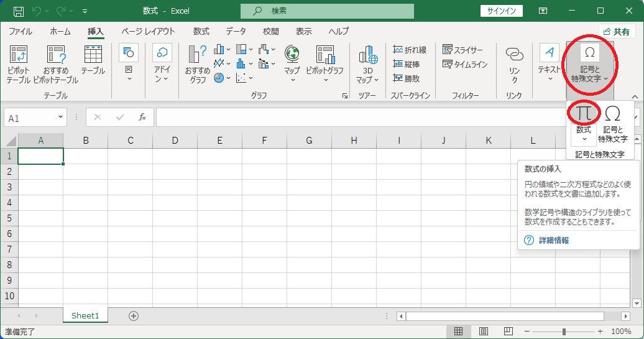Open the Name Box dropdown arrow
This screenshot has height=339, width=644.
tap(60, 117)
